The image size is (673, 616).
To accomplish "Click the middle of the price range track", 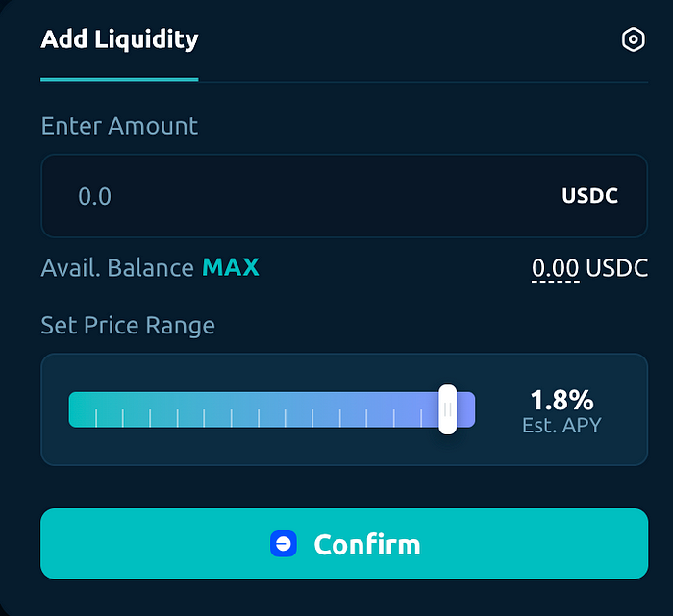I will coord(272,409).
